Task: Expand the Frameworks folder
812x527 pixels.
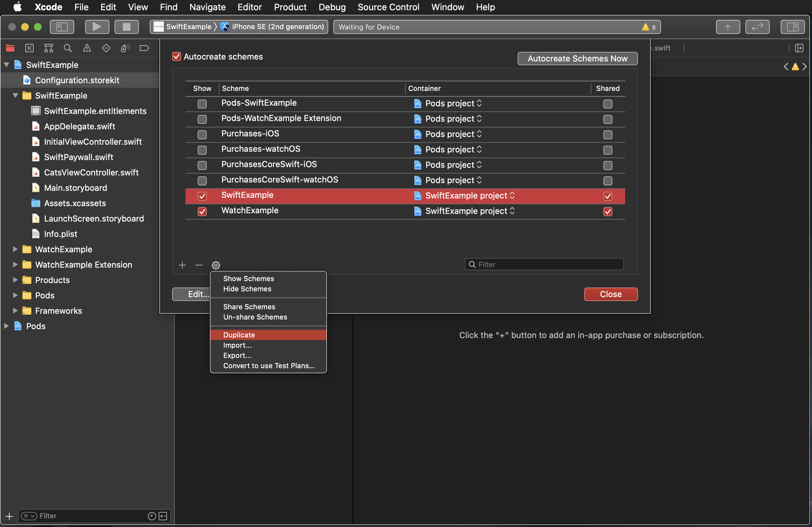Action: click(x=15, y=311)
